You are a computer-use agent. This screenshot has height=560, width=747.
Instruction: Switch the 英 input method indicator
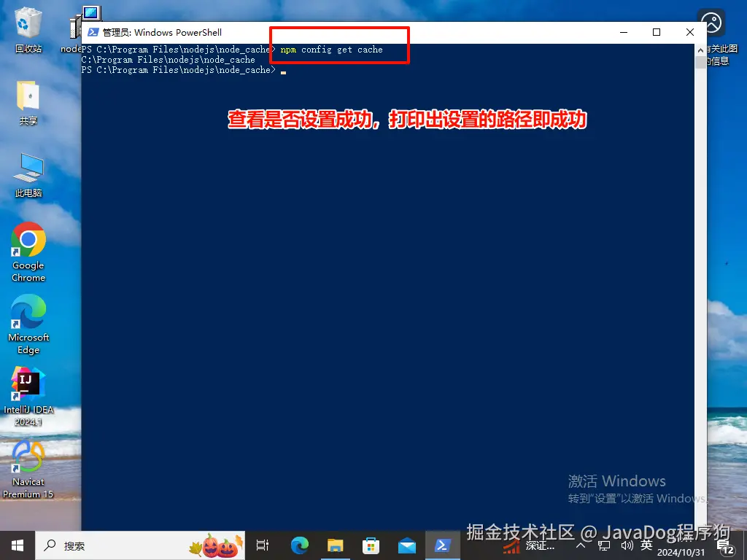pos(646,545)
